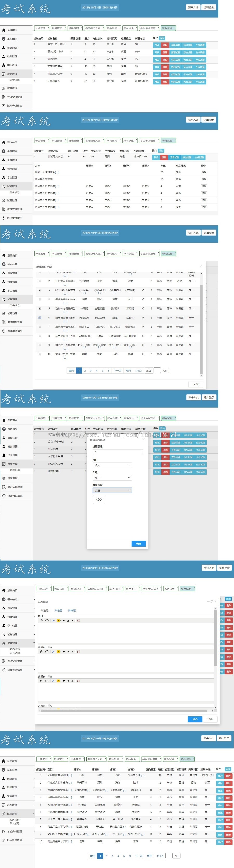Click 试卷管理 sidebar icon on the 15:41:53 page

click(4, 74)
